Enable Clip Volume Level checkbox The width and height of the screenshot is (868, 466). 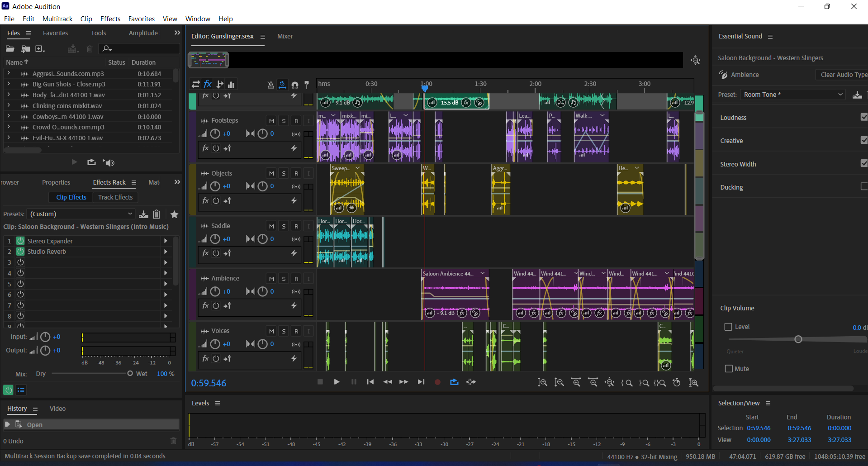click(x=728, y=327)
